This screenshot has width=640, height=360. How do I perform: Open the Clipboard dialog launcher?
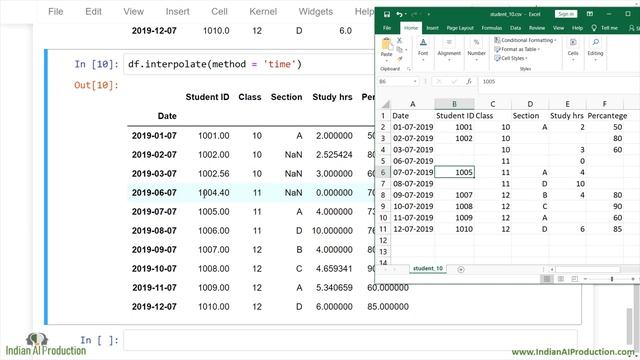[x=409, y=69]
